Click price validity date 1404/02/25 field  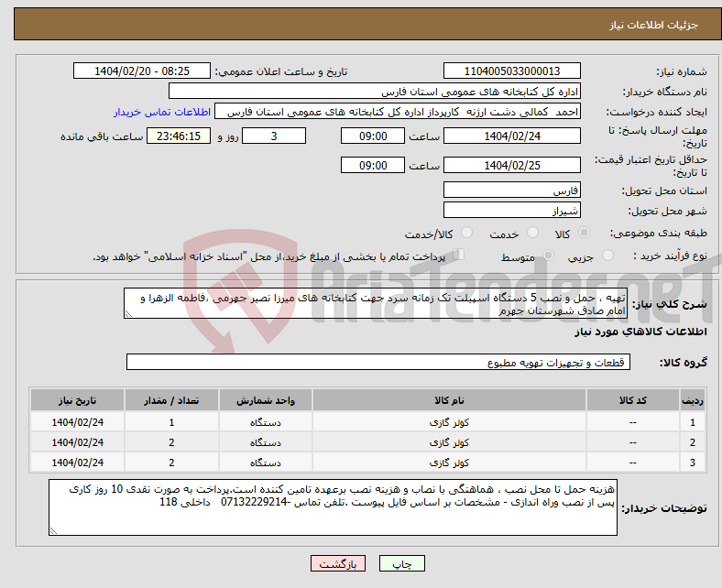tap(512, 165)
